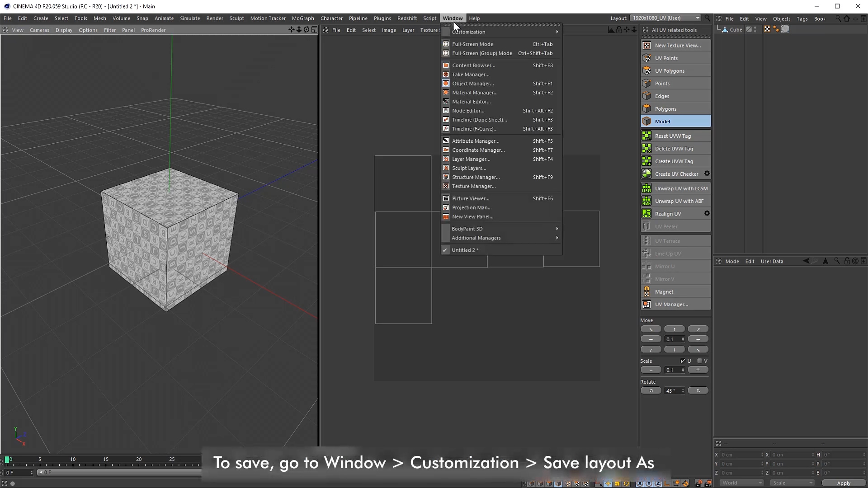The width and height of the screenshot is (868, 488).
Task: Click the Scale amount 0.1 field
Action: click(674, 370)
